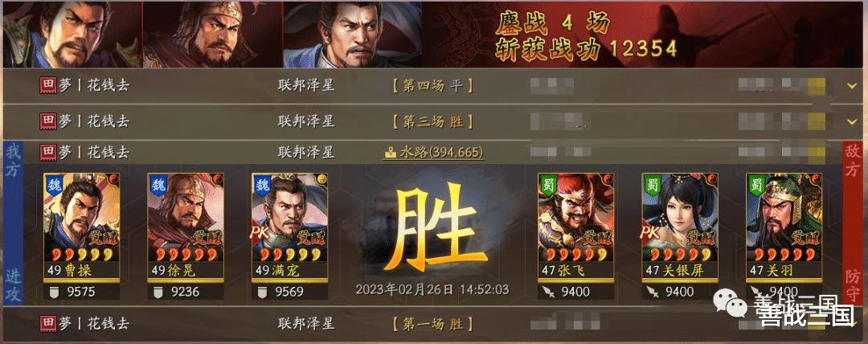Expand the 第三场 胜 battle row

433,121
